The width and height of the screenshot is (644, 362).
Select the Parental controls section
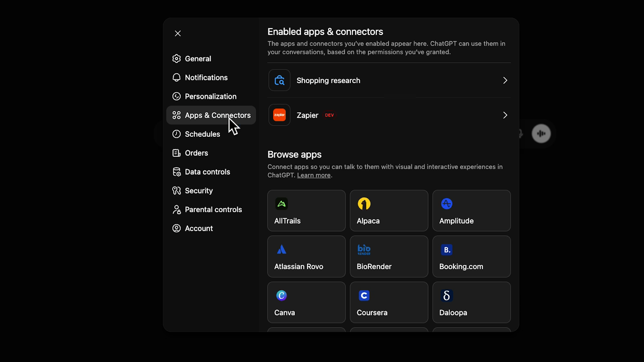point(213,209)
